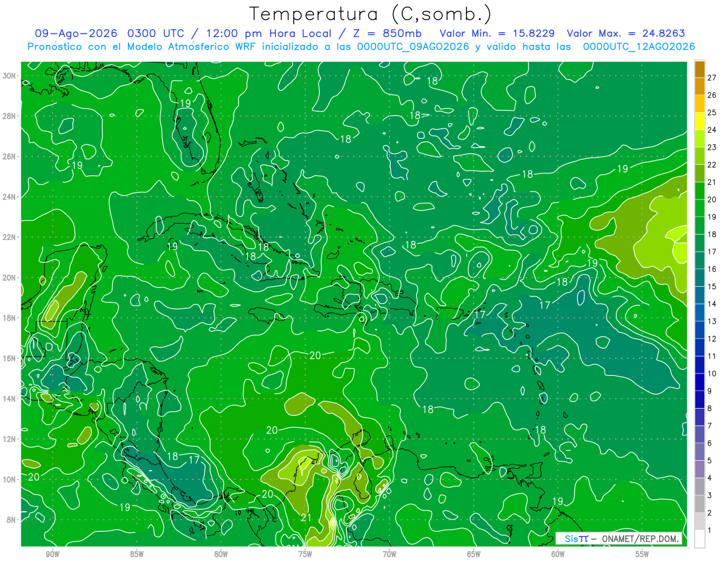Click the 28N latitude axis label
This screenshot has height=562, width=728.
pyautogui.click(x=8, y=116)
